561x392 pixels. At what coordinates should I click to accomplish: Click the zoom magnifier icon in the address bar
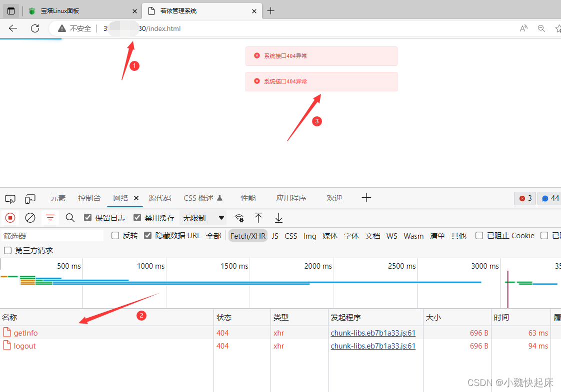point(541,28)
